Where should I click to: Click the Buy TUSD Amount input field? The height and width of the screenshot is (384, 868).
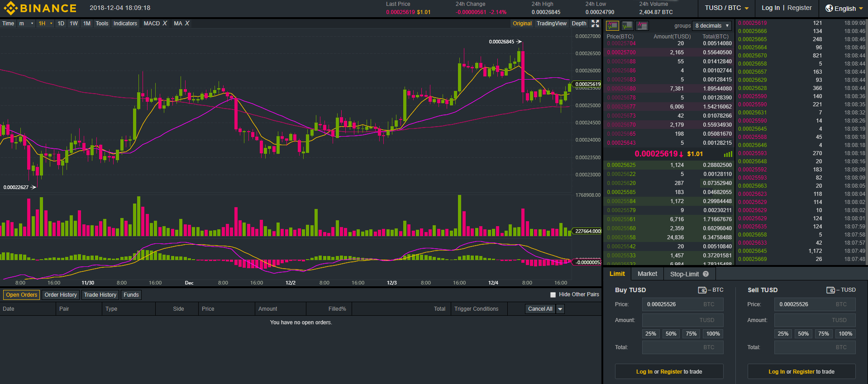tap(682, 320)
